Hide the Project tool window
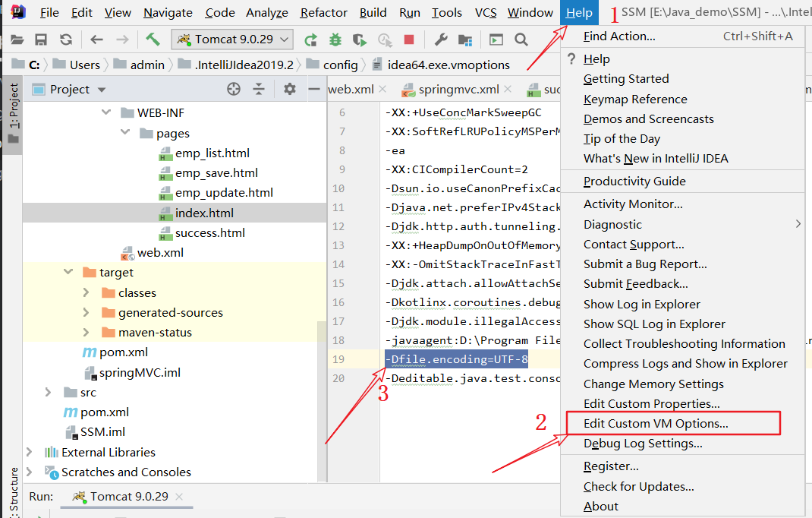 (x=313, y=89)
